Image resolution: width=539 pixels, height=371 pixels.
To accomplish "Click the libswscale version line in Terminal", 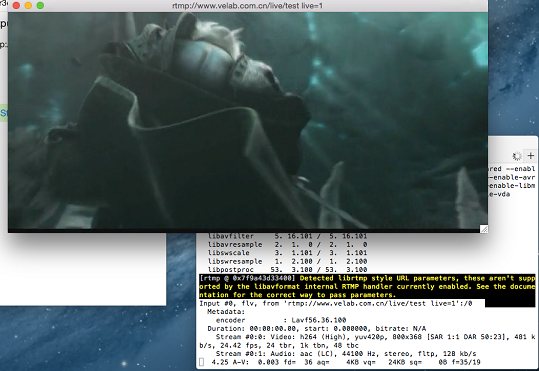I will [287, 253].
